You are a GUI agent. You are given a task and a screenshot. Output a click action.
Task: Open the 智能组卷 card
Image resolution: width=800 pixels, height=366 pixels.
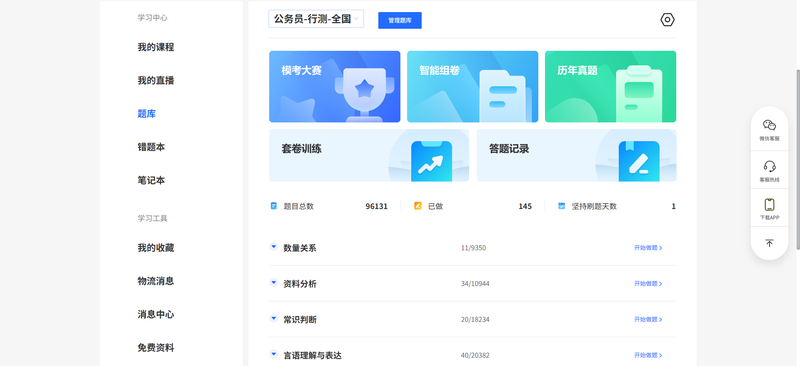click(x=472, y=86)
